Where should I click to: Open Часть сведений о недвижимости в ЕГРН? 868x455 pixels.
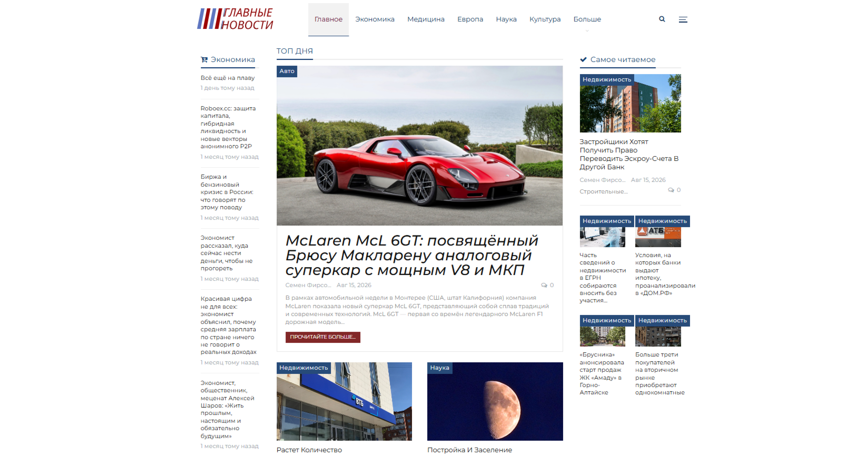tap(603, 278)
